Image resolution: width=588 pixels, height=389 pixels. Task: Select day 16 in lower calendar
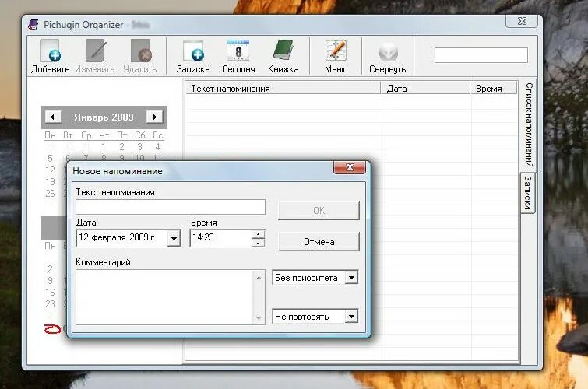point(50,292)
